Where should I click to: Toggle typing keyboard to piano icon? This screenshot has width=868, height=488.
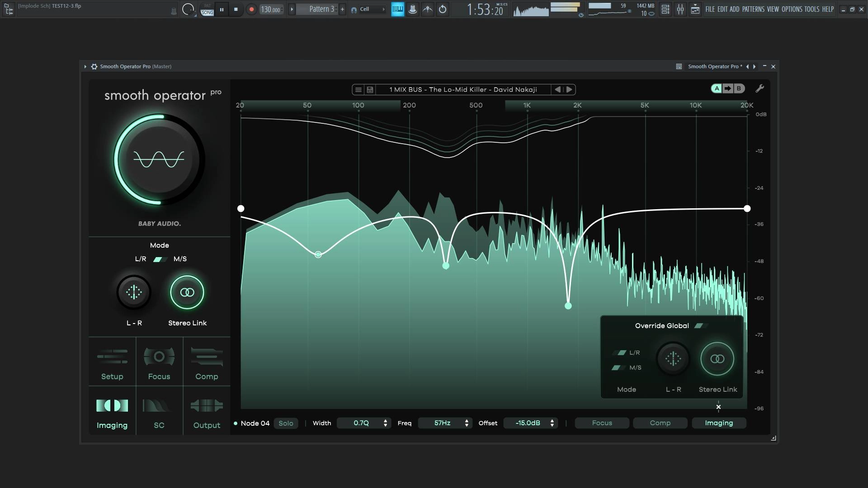[x=397, y=9]
